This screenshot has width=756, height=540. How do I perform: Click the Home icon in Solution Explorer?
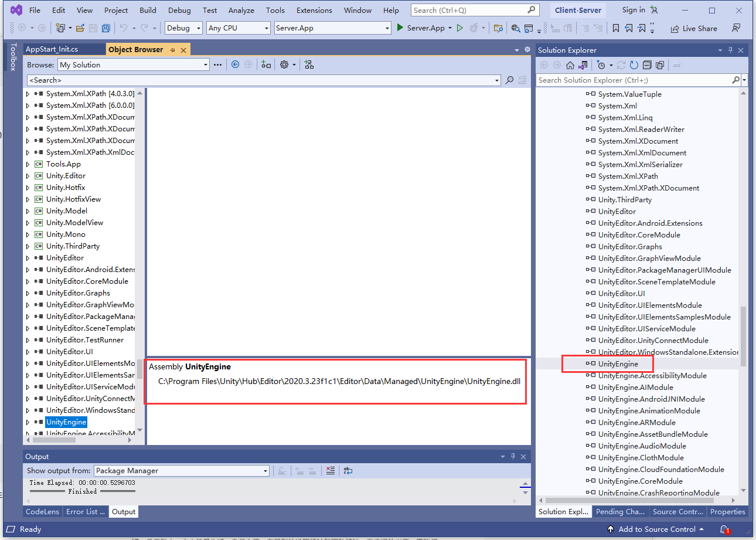(570, 65)
